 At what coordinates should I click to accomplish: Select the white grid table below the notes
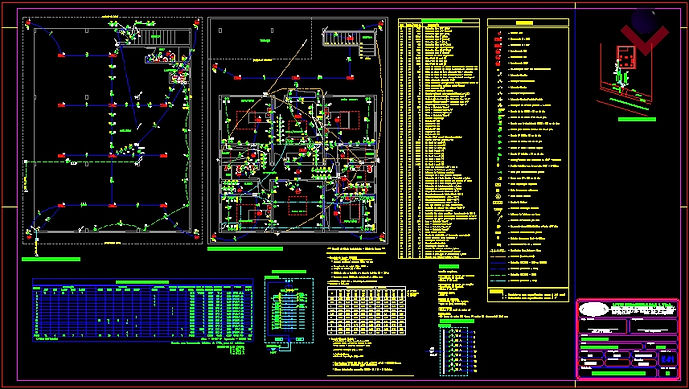pos(366,311)
